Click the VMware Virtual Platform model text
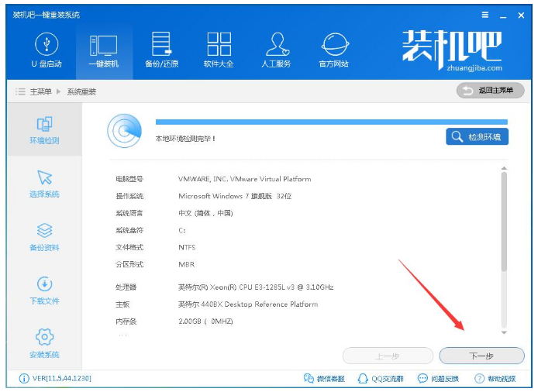The height and width of the screenshot is (392, 538). pos(245,179)
